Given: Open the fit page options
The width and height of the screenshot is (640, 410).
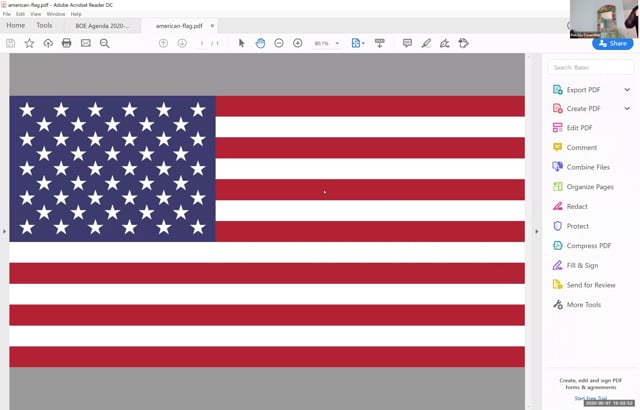Looking at the screenshot, I should (x=358, y=43).
